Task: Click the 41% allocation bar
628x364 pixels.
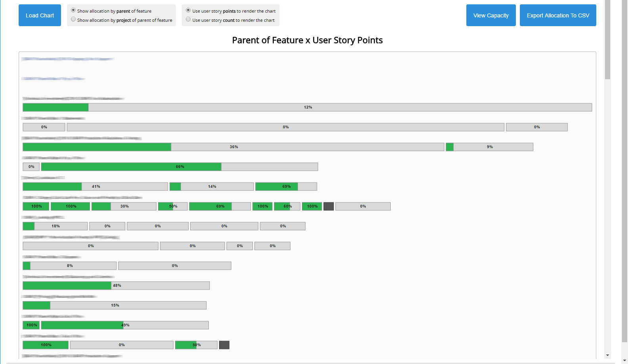Action: [x=95, y=187]
